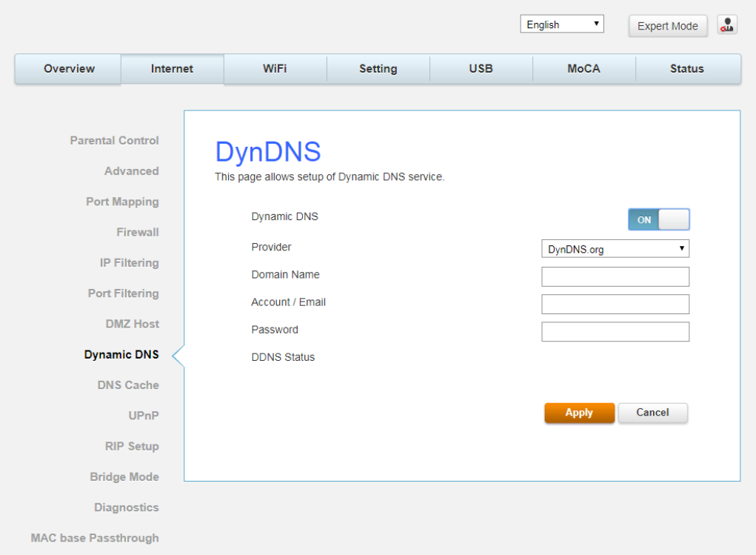Open the English language dropdown
This screenshot has height=555, width=756.
pyautogui.click(x=562, y=24)
